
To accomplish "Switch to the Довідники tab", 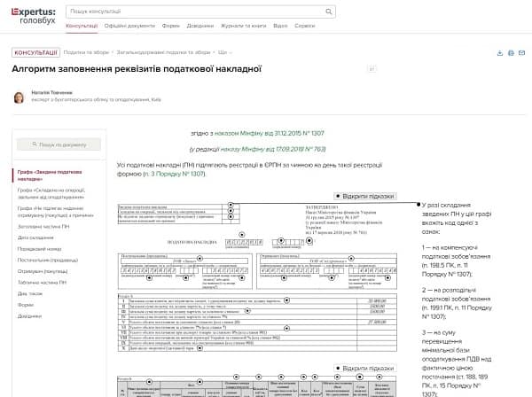I will tap(200, 26).
